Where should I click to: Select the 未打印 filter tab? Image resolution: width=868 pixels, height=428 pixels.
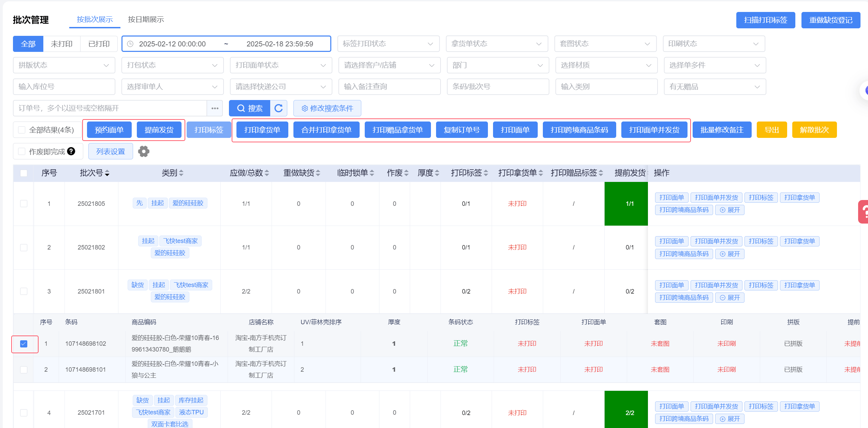pyautogui.click(x=61, y=44)
